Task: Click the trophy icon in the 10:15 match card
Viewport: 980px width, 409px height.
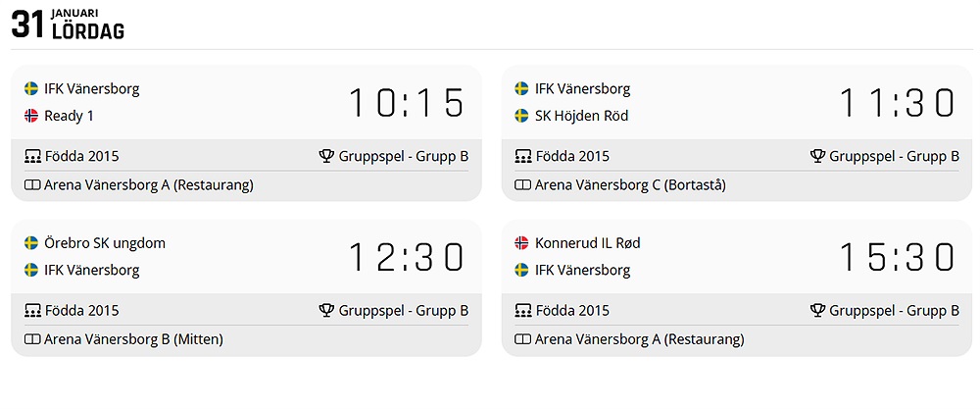Action: [x=327, y=156]
